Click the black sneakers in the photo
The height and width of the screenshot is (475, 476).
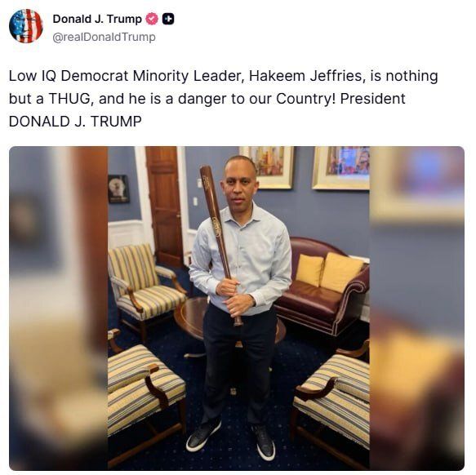tap(231, 438)
